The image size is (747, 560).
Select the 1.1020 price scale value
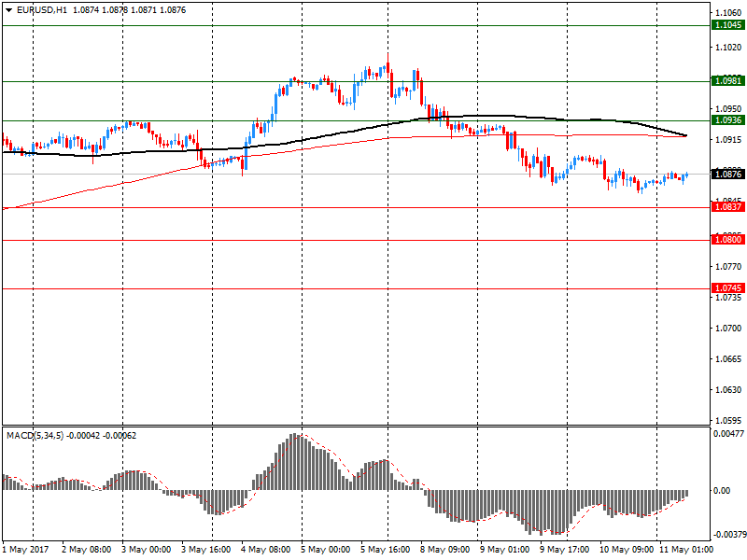(x=728, y=48)
